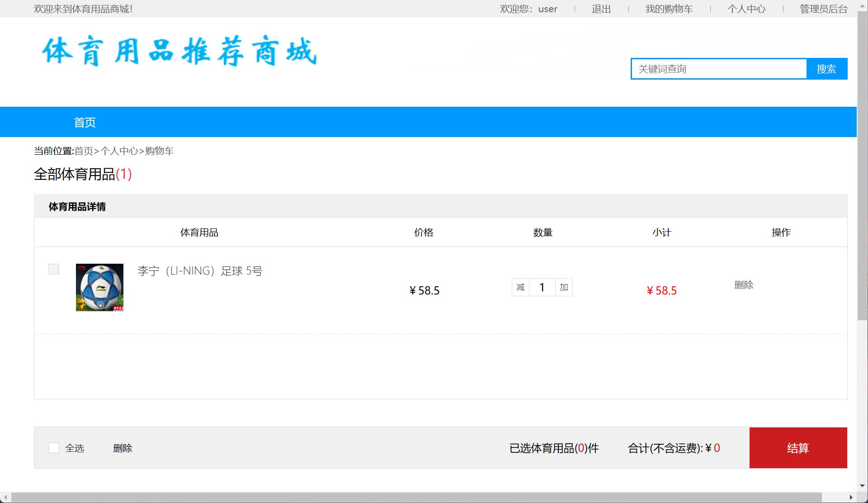
Task: Select the 首页 navigation menu item
Action: pos(84,122)
